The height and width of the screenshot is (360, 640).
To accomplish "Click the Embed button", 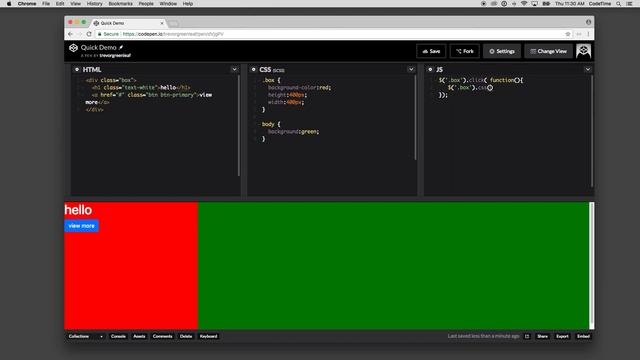I will (x=583, y=336).
